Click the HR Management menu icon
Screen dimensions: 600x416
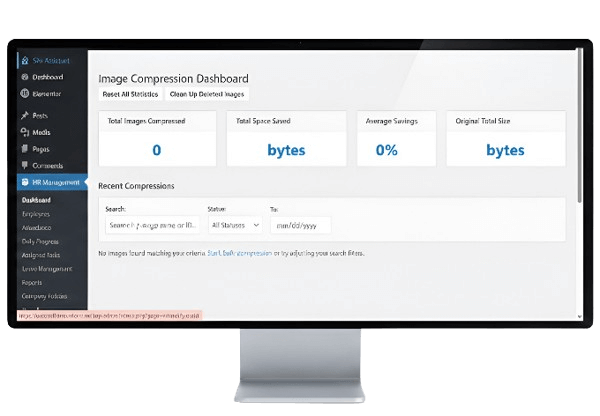pos(24,182)
